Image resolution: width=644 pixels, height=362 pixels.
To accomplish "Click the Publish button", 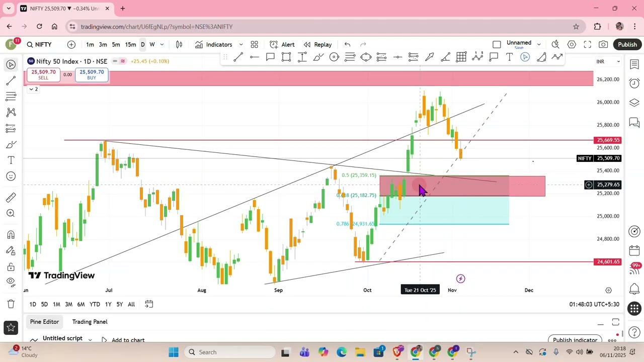I will click(627, 45).
